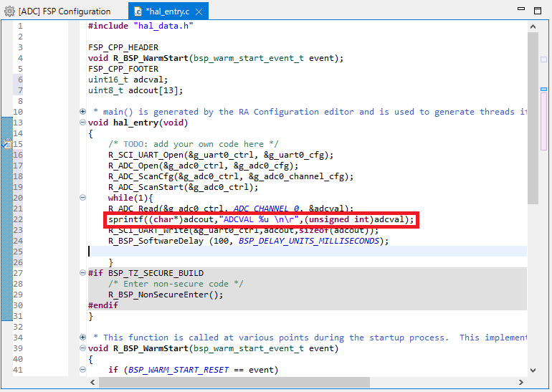Image resolution: width=552 pixels, height=392 pixels.
Task: Click the C file icon on hal_entry.c tab
Action: (138, 12)
